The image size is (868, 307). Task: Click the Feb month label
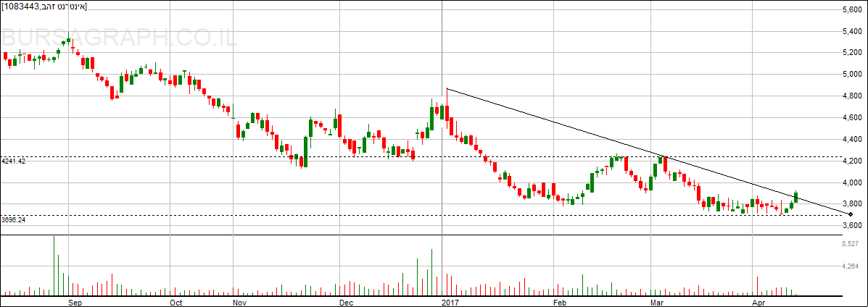[x=560, y=302]
